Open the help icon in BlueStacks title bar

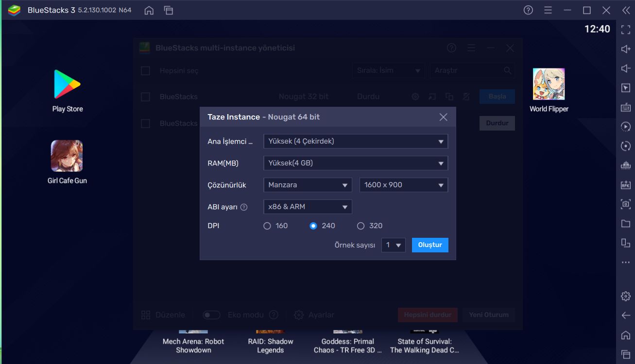[x=529, y=10]
